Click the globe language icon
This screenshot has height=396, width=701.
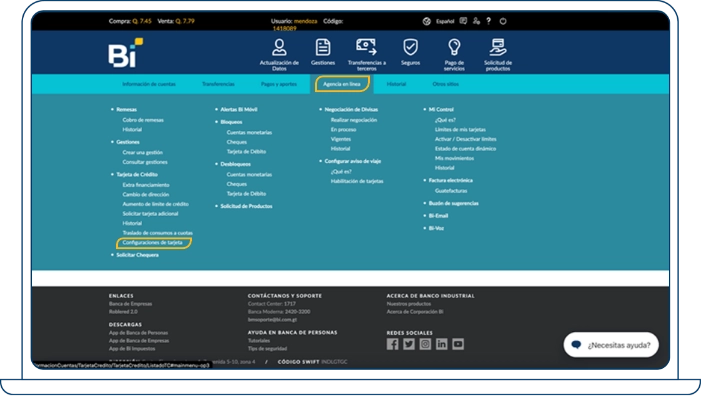[427, 21]
